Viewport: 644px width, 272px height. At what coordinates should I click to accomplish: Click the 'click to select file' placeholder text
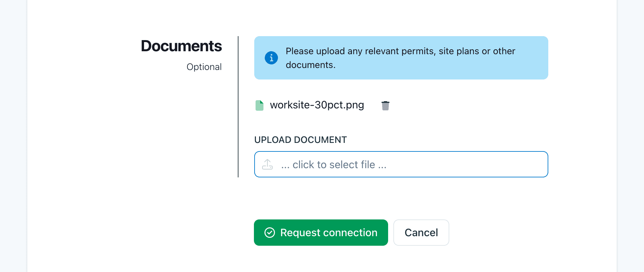tap(334, 165)
